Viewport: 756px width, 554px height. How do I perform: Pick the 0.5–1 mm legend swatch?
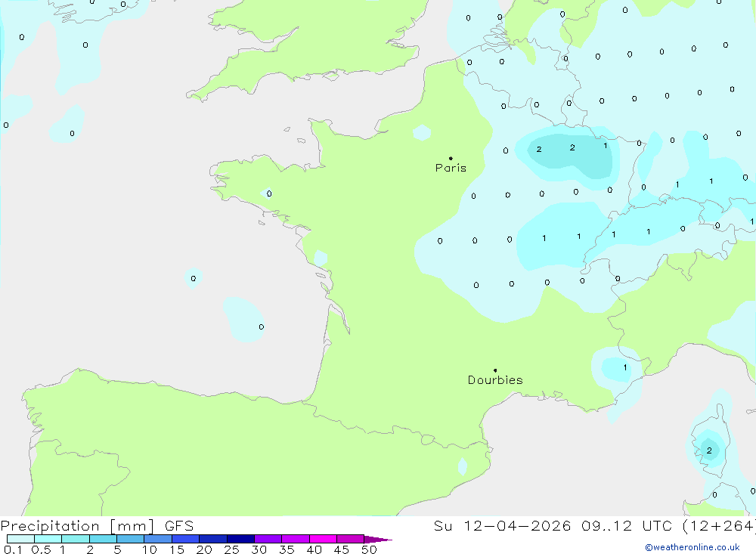click(48, 539)
